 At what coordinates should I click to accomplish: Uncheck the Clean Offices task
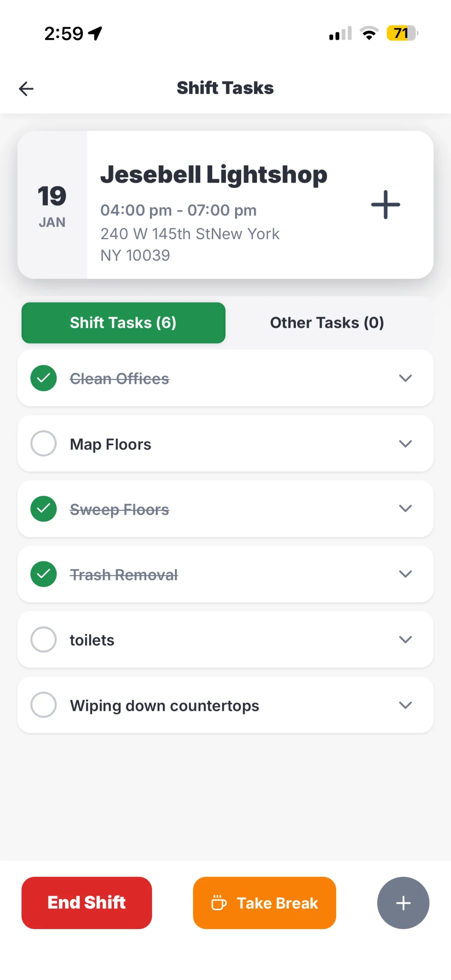[x=44, y=378]
